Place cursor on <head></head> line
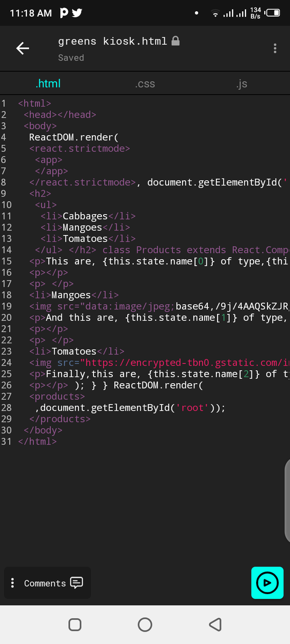Screen dimensions: 290x644 click(60, 114)
